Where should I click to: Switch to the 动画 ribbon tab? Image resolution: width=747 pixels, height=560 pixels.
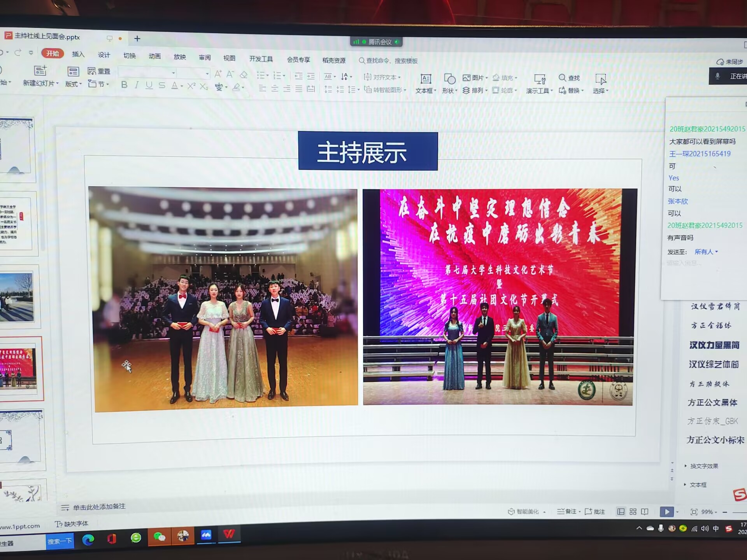click(154, 56)
